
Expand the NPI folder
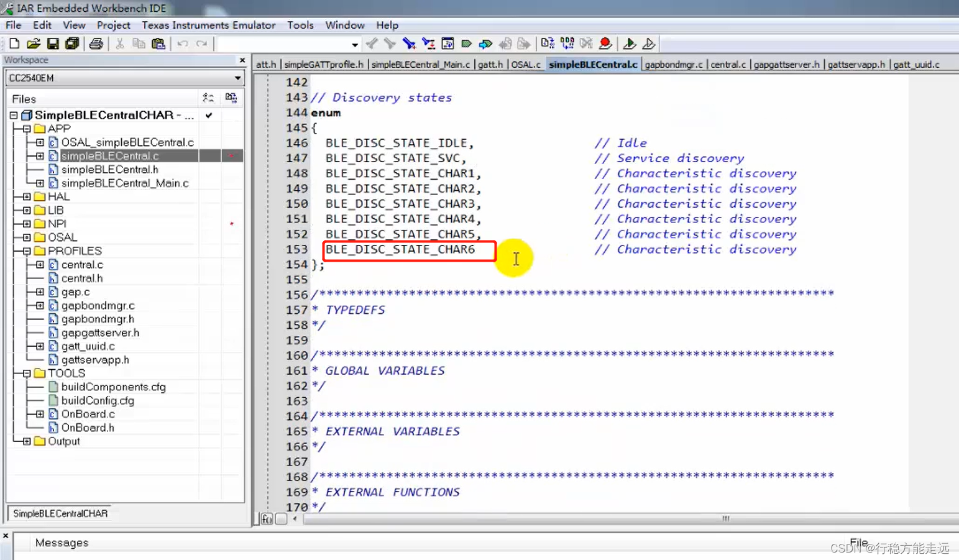(27, 224)
